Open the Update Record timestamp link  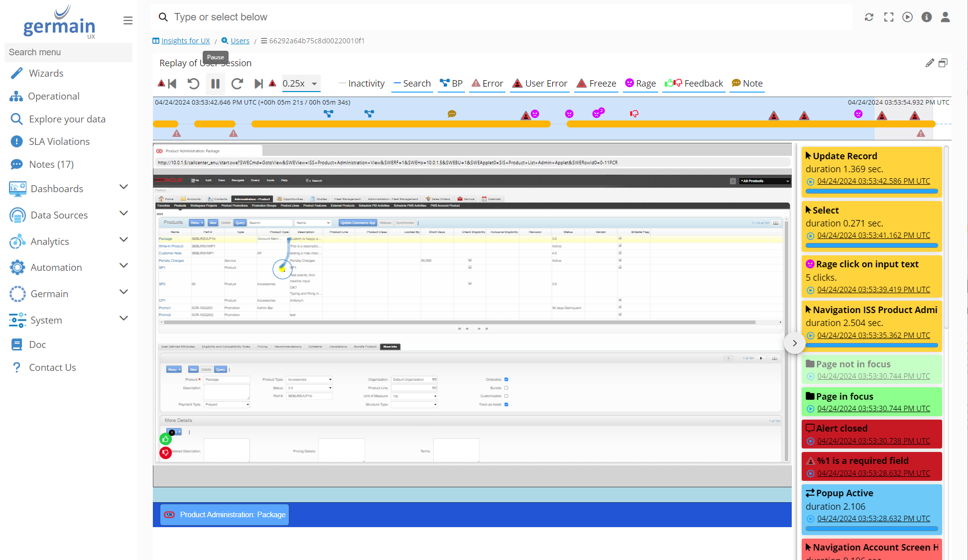(x=873, y=181)
